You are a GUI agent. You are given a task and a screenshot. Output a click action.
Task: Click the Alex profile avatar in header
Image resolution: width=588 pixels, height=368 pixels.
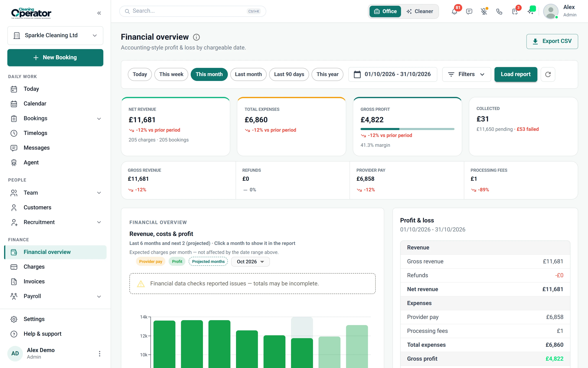(x=551, y=11)
